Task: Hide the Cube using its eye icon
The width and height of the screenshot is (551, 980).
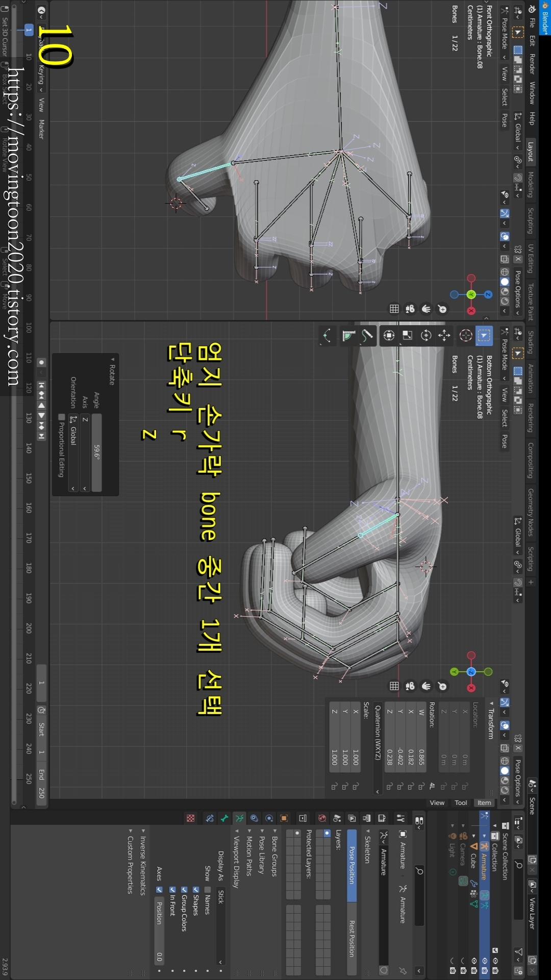Action: (474, 961)
